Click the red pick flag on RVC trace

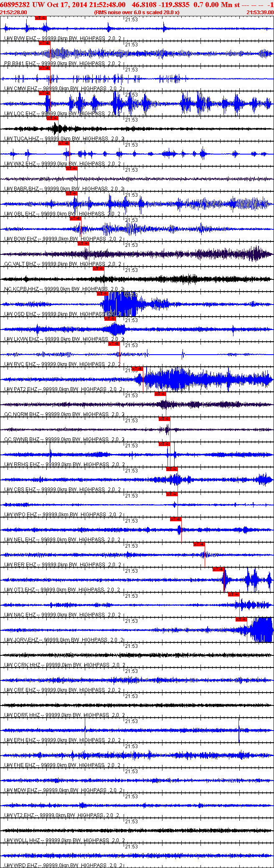coord(114,344)
